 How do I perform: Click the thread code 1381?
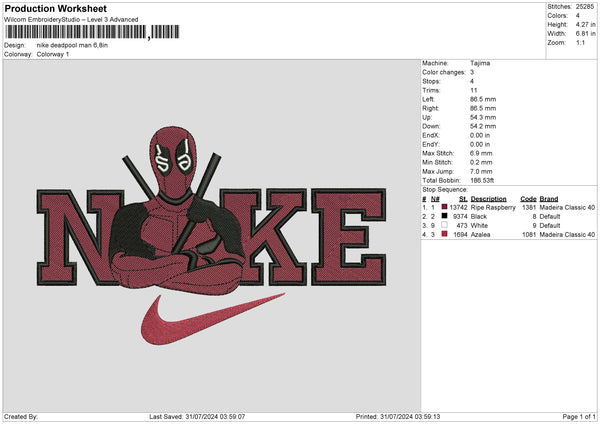pyautogui.click(x=529, y=207)
